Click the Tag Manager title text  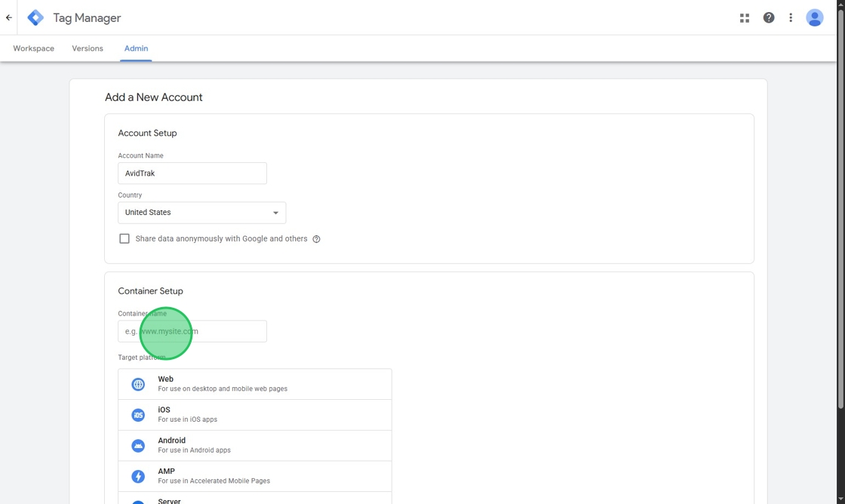(x=87, y=18)
